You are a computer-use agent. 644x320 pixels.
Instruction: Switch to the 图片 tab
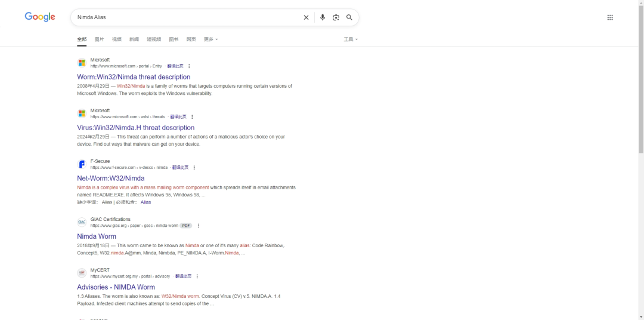point(99,39)
